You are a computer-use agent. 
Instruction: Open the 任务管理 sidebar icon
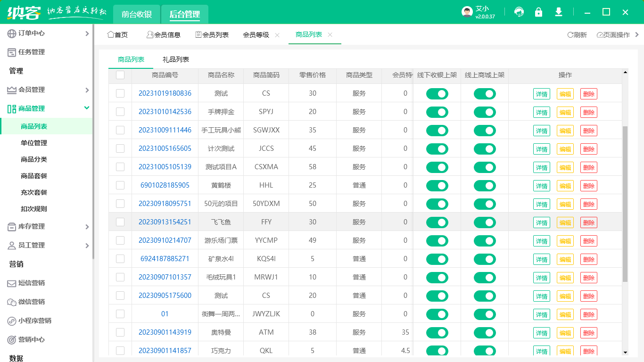[13, 52]
